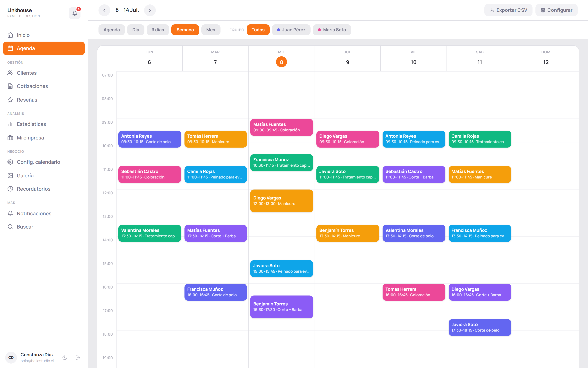Viewport: 588px width, 368px height.
Task: Filter the calendar by Juan Pérez
Action: point(291,30)
